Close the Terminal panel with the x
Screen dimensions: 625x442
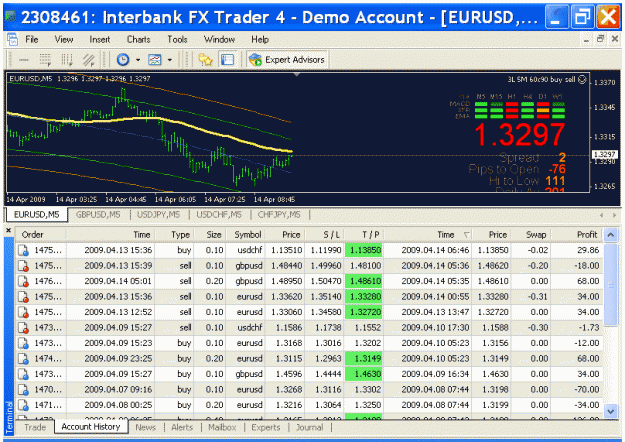(9, 230)
